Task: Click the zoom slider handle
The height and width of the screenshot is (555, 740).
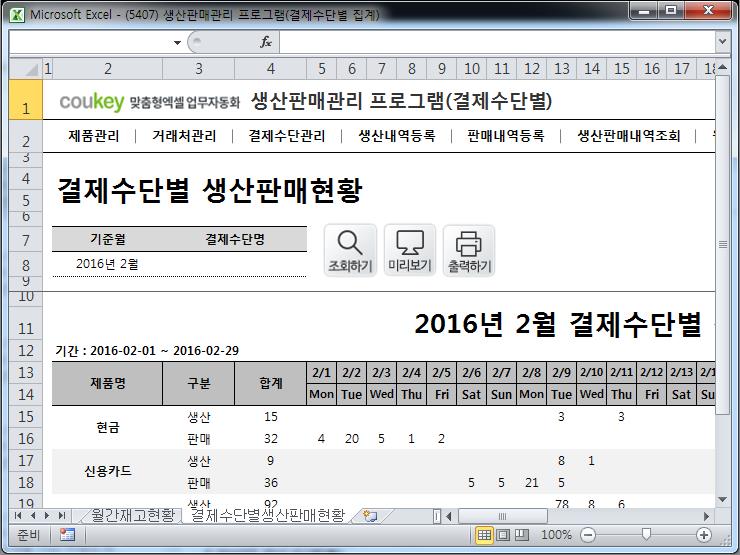Action: (646, 534)
